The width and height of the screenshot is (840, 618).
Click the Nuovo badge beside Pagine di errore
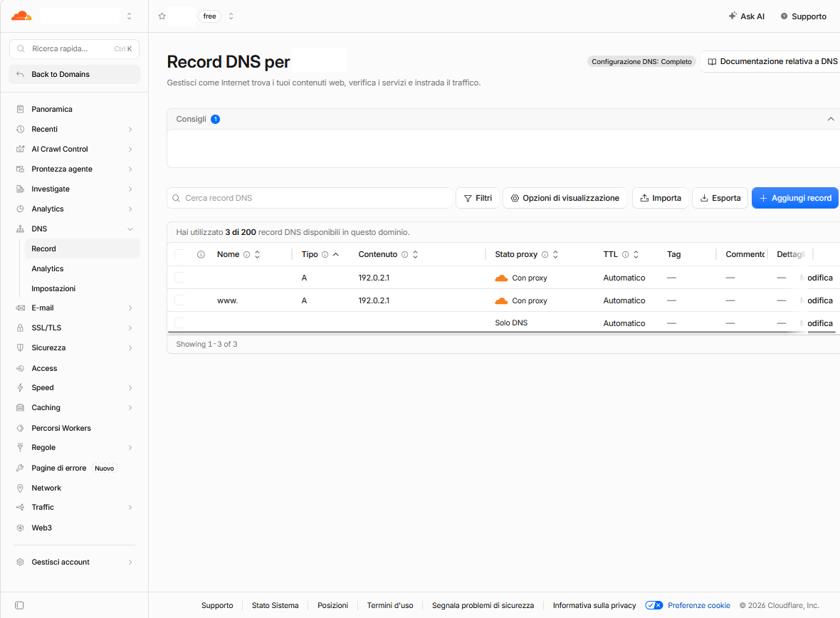105,468
